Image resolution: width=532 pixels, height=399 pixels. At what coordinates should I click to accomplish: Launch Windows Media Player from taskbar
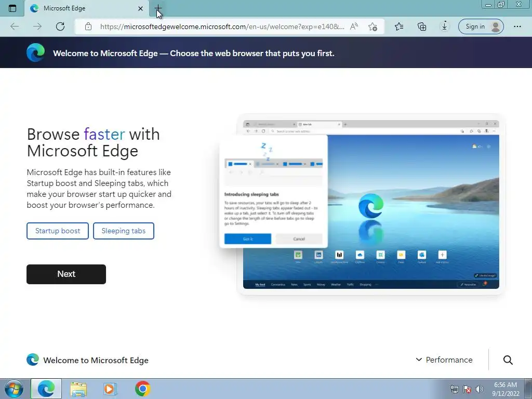(110, 389)
